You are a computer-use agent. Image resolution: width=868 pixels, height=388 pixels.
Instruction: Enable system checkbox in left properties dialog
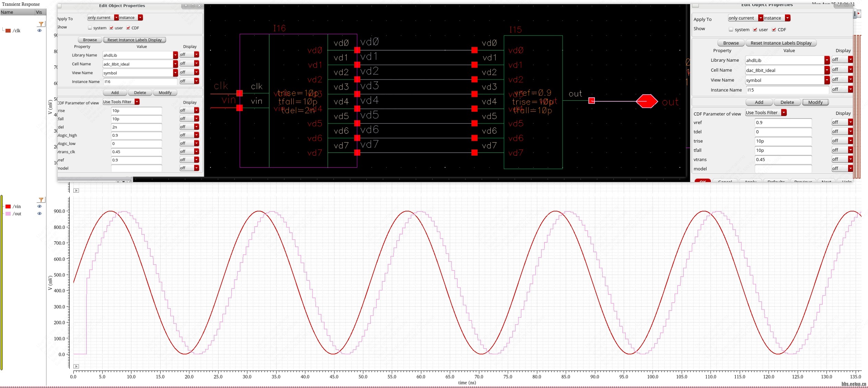pyautogui.click(x=90, y=28)
